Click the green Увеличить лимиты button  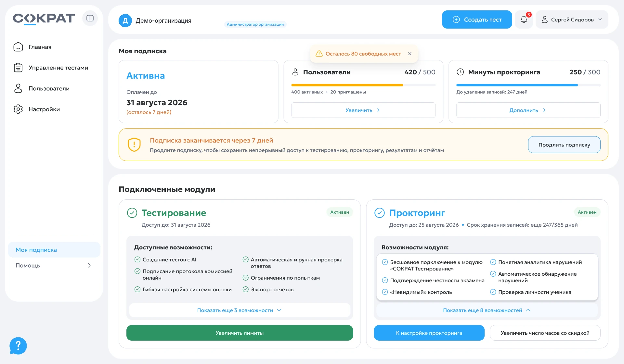pos(240,333)
